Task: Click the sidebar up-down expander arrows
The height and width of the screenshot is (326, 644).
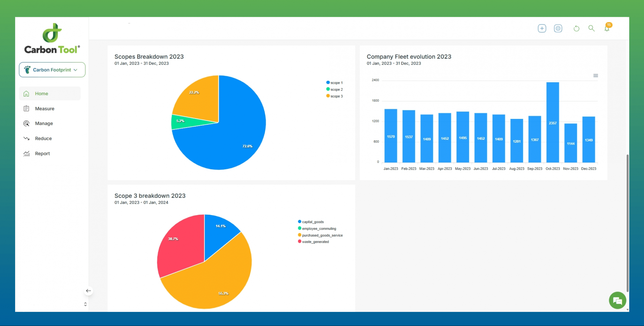Action: tap(85, 304)
